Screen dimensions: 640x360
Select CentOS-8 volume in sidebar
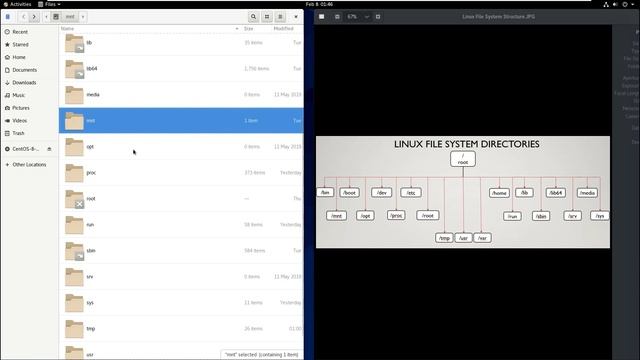click(25, 149)
